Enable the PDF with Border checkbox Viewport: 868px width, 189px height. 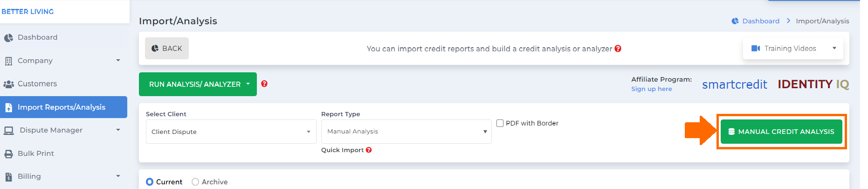tap(500, 123)
